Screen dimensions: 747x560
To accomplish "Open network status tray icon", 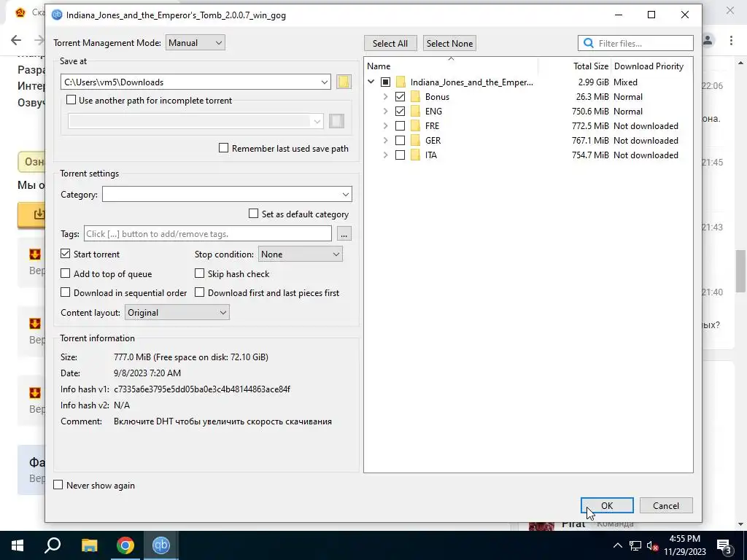I will pos(635,545).
